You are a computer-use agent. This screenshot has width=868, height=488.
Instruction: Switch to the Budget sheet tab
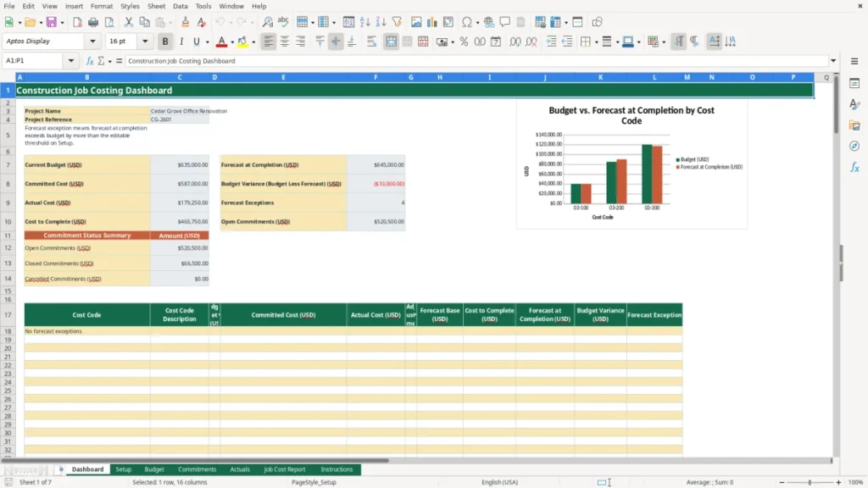[x=154, y=469]
